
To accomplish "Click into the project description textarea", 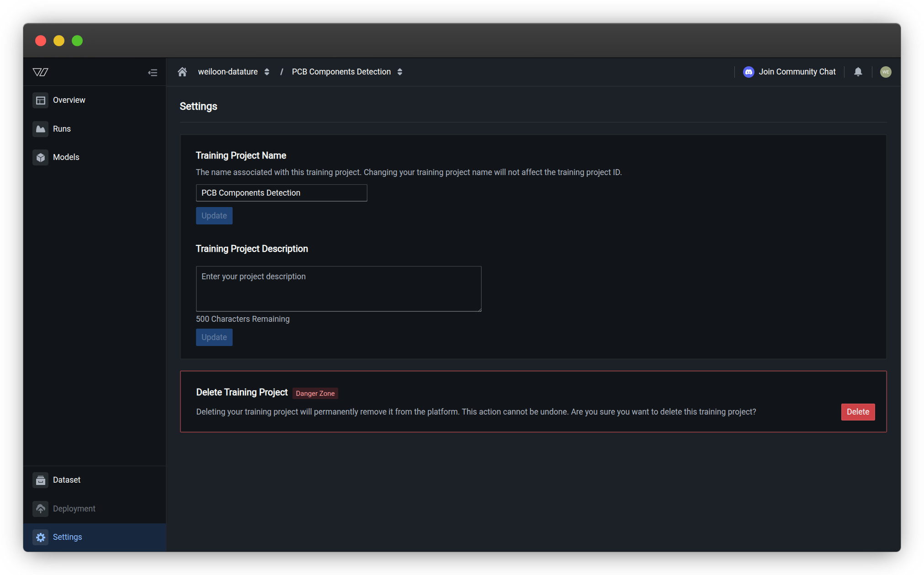I will 338,289.
